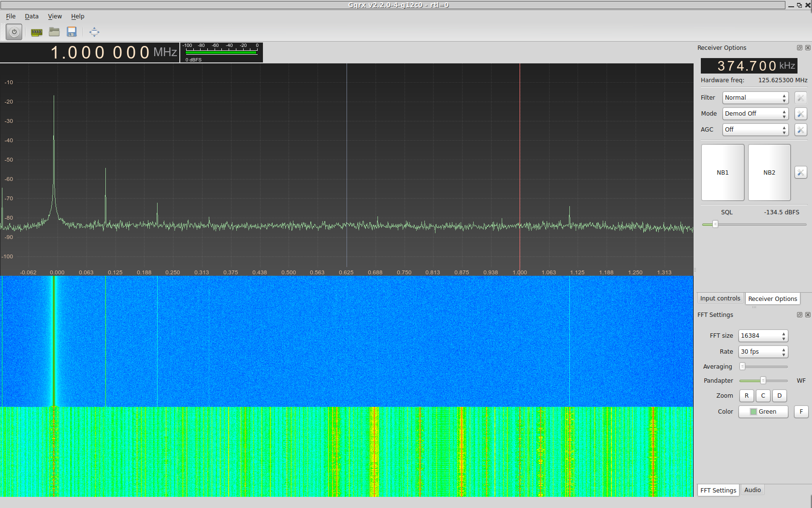Open noise blanker settings tool button
The width and height of the screenshot is (812, 508).
pyautogui.click(x=800, y=173)
